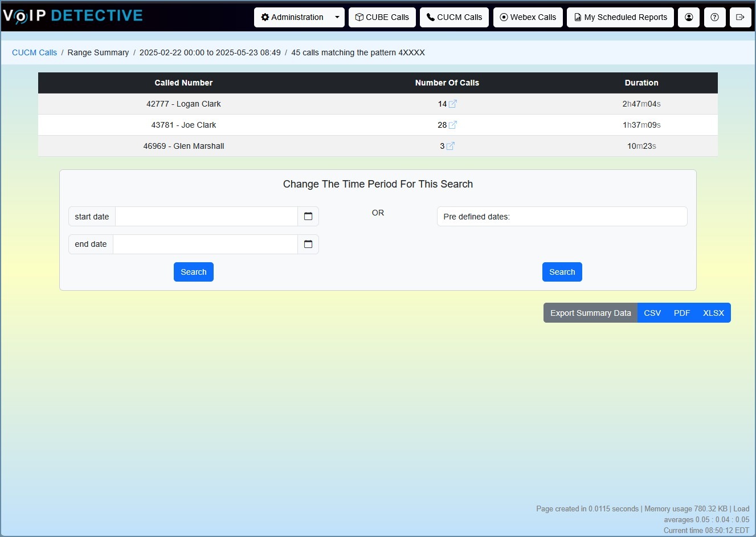Click Search under Pre defined dates
The image size is (756, 537).
point(562,272)
